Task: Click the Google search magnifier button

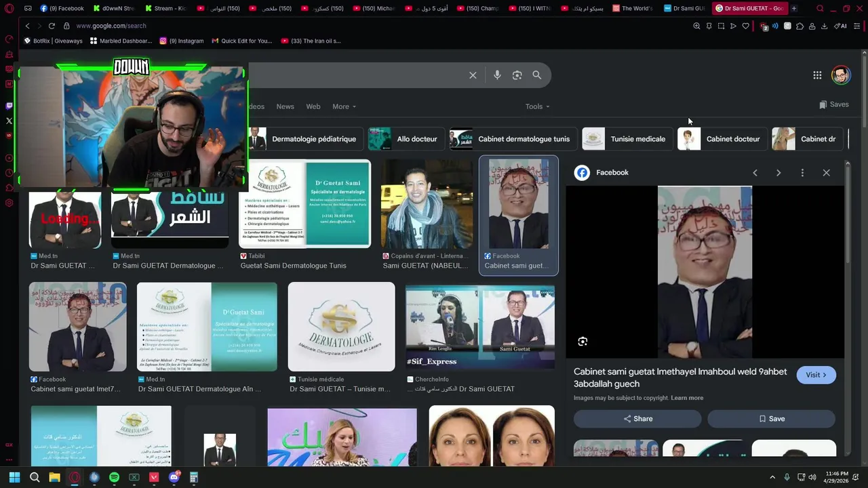Action: tap(536, 75)
